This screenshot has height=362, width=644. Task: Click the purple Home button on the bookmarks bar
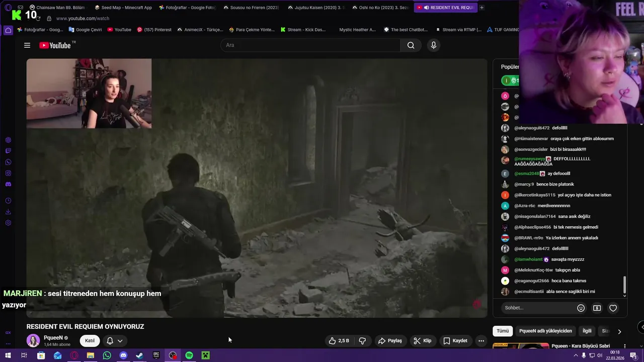8,30
